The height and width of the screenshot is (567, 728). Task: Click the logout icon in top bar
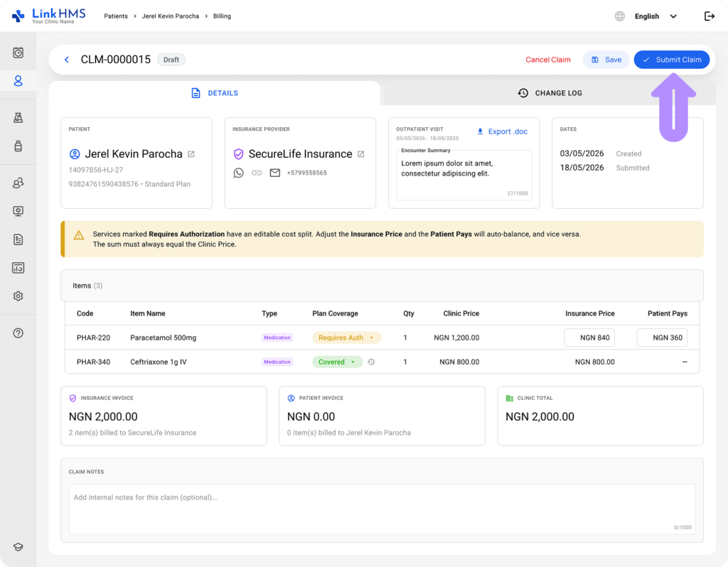tap(710, 16)
